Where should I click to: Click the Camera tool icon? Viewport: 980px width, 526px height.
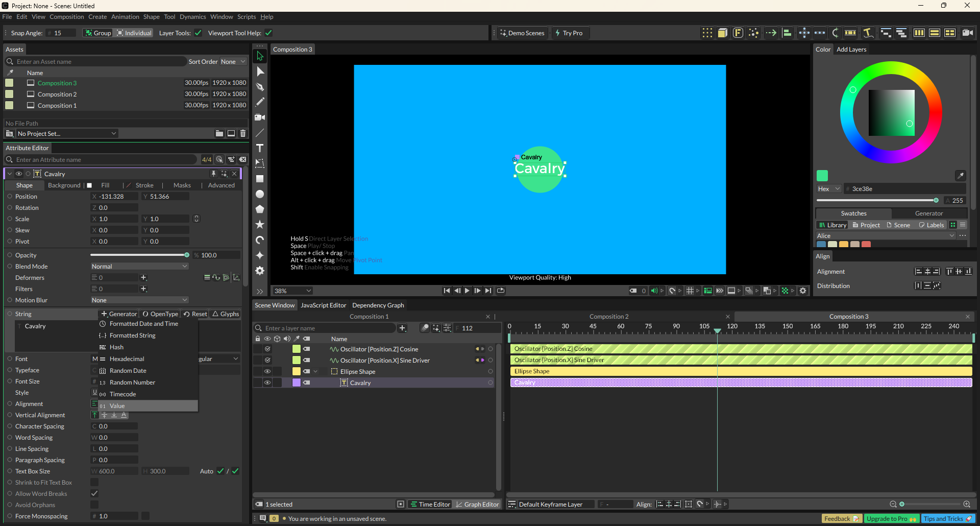tap(260, 117)
